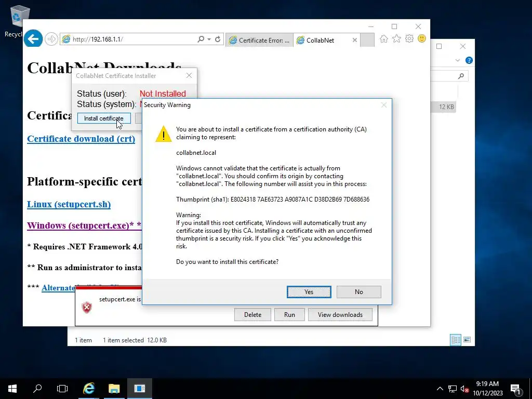Switch to the Certificate Error tab
Image resolution: width=532 pixels, height=399 pixels.
260,41
